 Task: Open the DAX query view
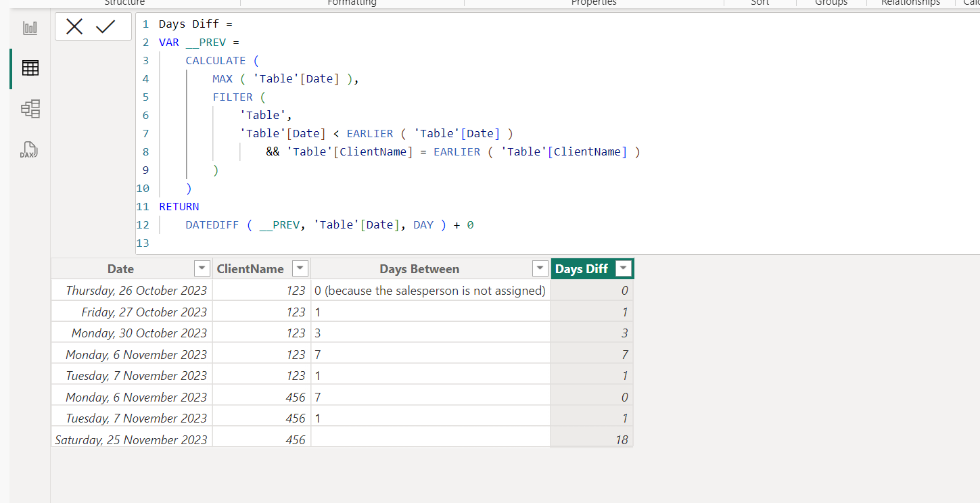click(x=30, y=149)
